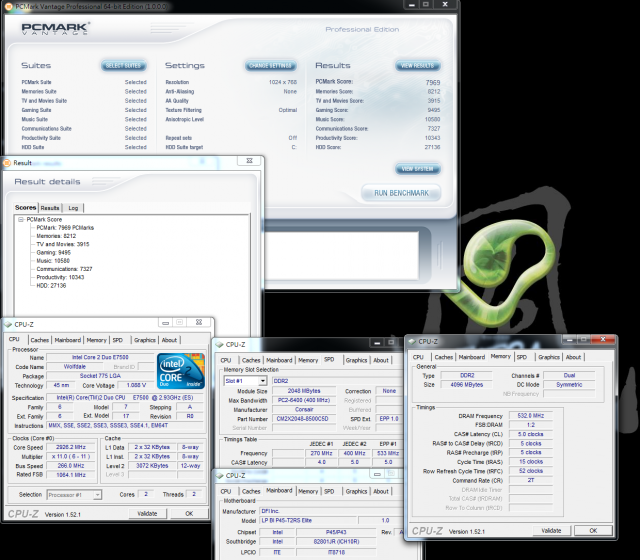Open Graphics tab in SPD CPU-Z window

pyautogui.click(x=356, y=360)
